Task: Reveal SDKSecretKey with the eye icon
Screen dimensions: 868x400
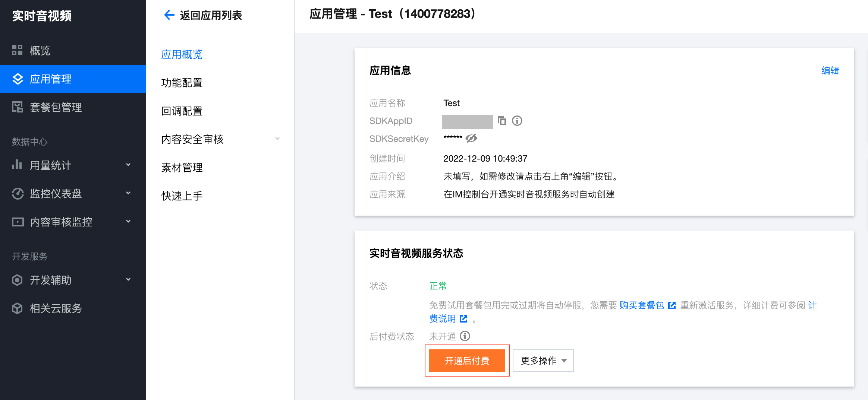Action: 471,139
